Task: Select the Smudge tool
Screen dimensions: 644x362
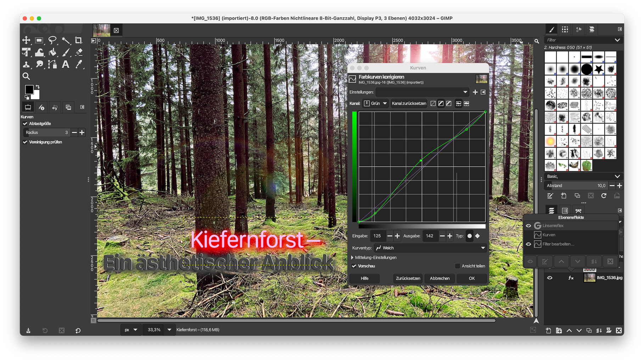Action: pos(39,64)
